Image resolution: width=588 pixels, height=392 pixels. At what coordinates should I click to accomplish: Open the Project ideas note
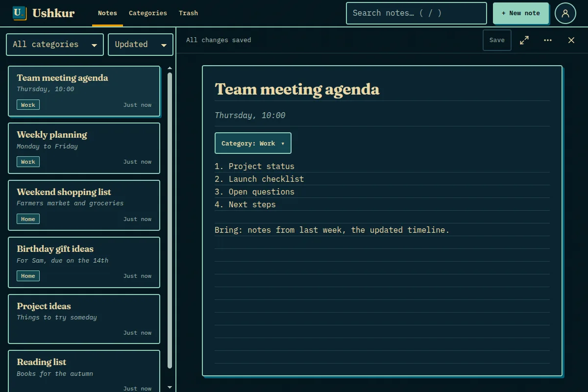point(84,319)
